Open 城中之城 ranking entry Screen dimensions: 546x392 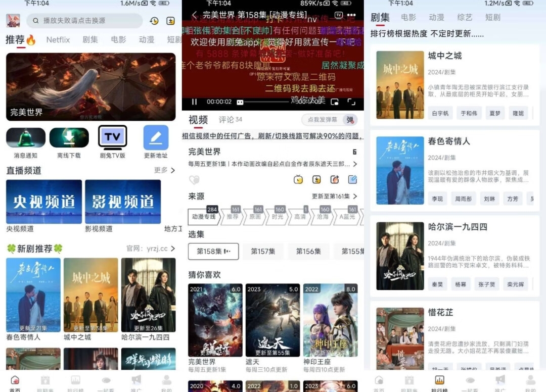(455, 85)
